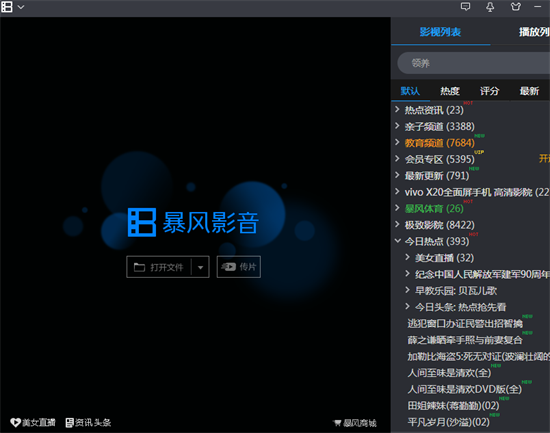Select 最新更新 (791) row text
The height and width of the screenshot is (433, 550).
tap(437, 176)
